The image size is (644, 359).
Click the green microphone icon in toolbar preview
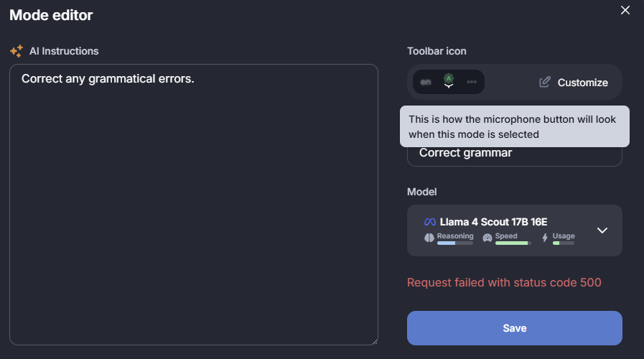coord(449,81)
